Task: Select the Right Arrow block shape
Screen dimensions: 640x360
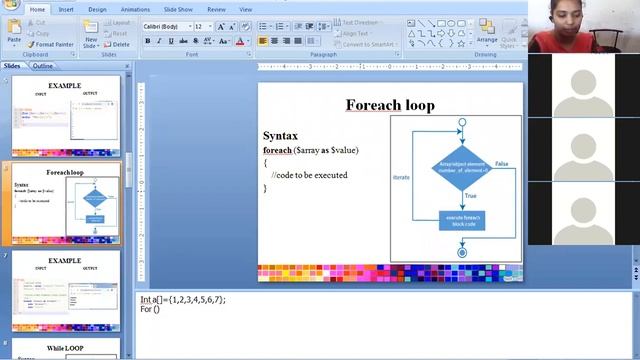Action: tap(441, 33)
